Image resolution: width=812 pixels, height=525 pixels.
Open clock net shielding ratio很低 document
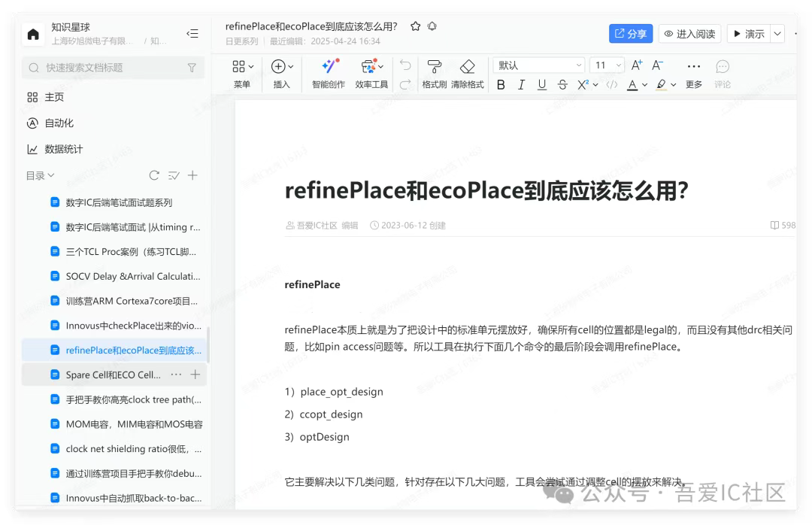tap(114, 448)
